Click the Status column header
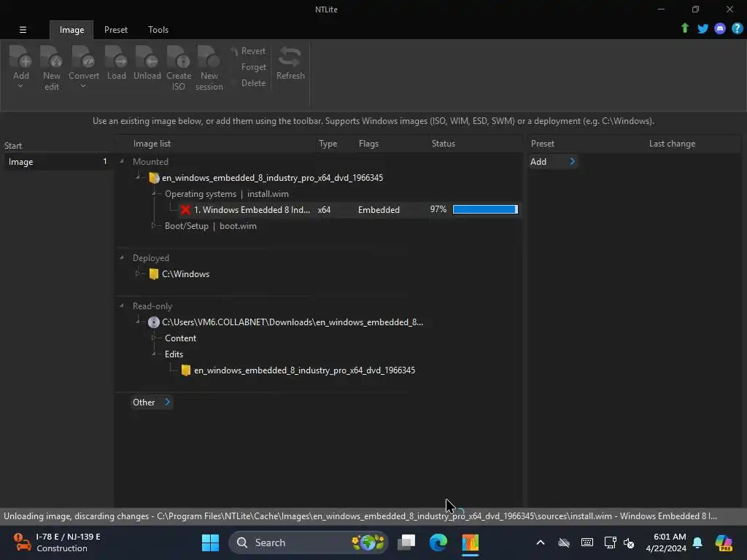 click(x=443, y=144)
